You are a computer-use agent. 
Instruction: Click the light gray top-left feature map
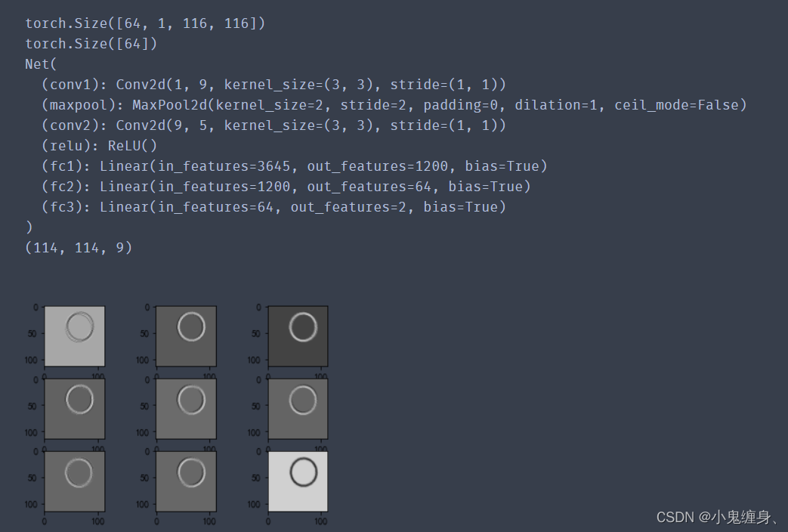point(75,335)
